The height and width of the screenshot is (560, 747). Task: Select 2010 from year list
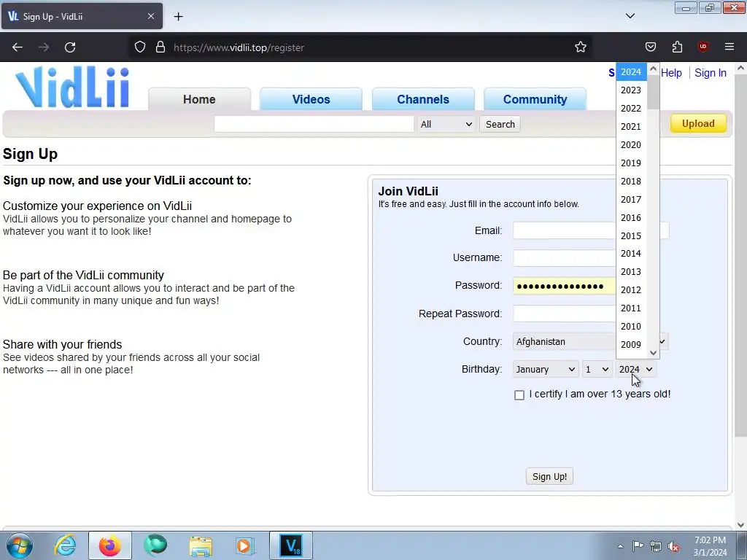631,326
